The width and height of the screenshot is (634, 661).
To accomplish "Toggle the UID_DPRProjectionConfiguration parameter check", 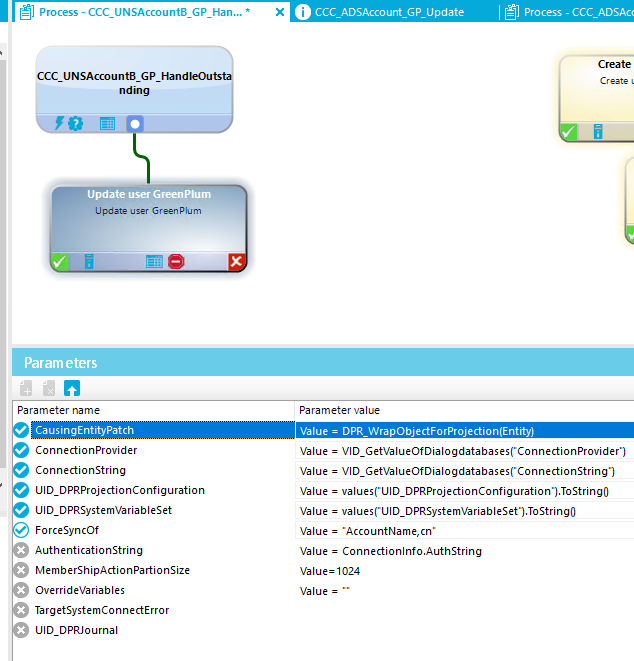I will point(21,490).
